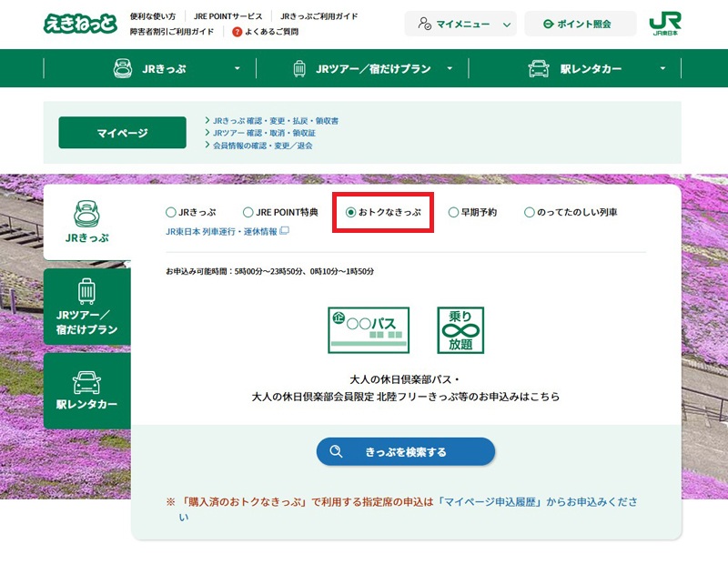
Task: Select the JRきっぷ radio button
Action: [x=170, y=212]
